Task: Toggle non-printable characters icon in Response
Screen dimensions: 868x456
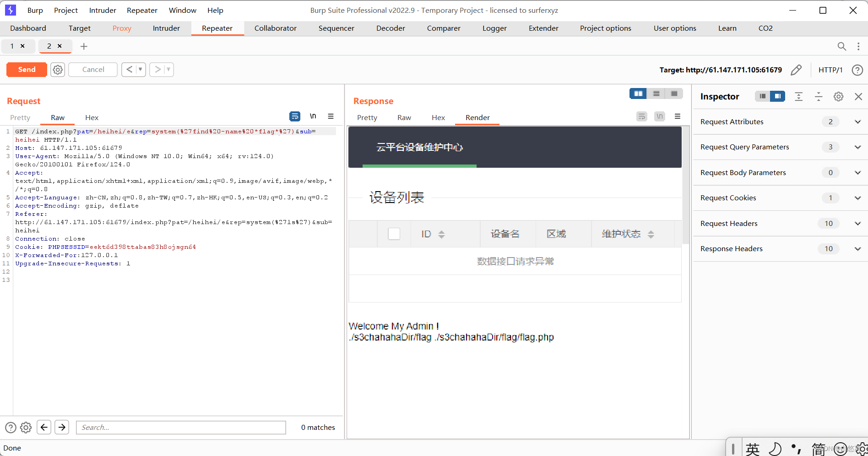Action: click(x=660, y=116)
